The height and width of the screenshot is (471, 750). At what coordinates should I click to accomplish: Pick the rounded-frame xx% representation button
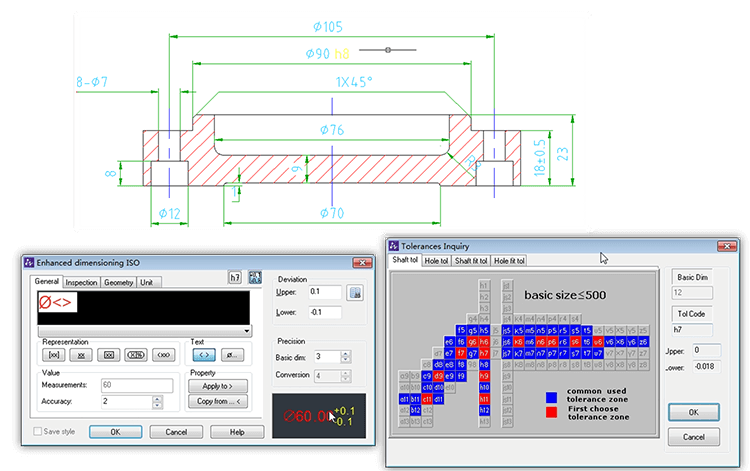pos(136,354)
